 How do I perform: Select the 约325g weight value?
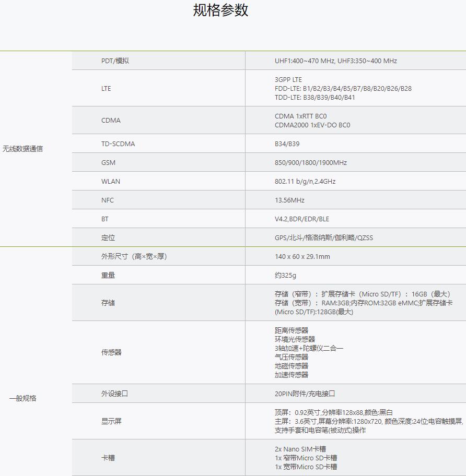[285, 276]
